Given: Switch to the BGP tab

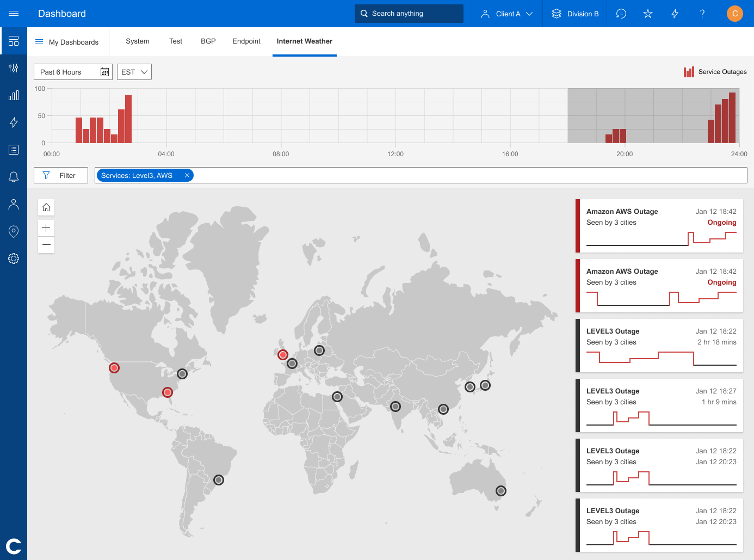Looking at the screenshot, I should pyautogui.click(x=208, y=41).
